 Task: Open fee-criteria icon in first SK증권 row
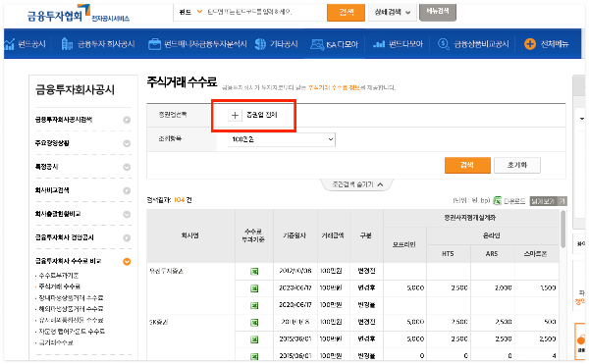coord(254,323)
